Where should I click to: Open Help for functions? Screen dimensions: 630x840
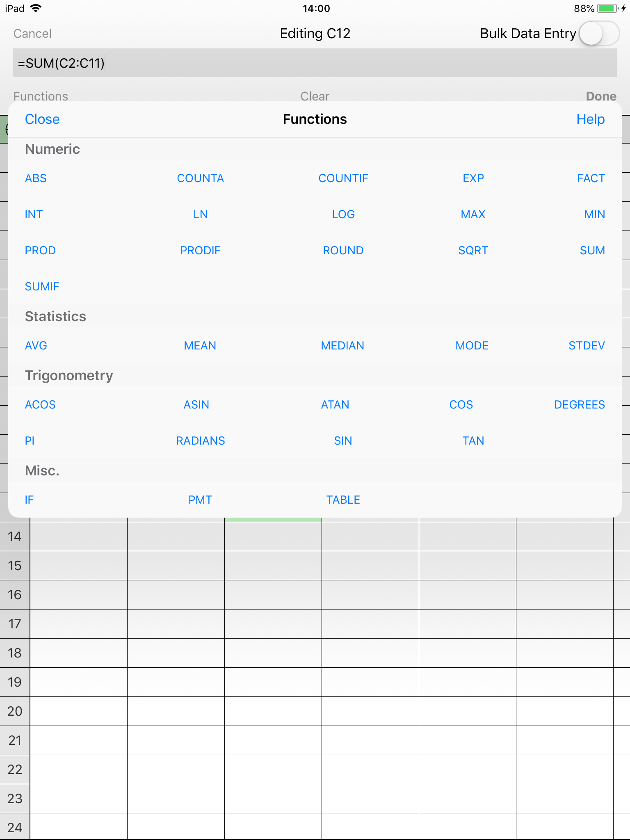591,119
